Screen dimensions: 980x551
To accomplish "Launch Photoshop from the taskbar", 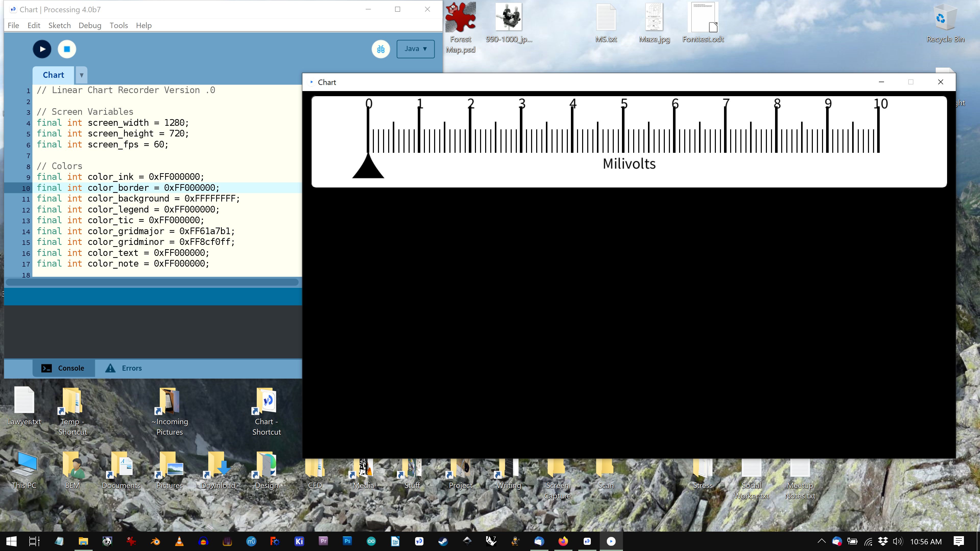I will 347,541.
